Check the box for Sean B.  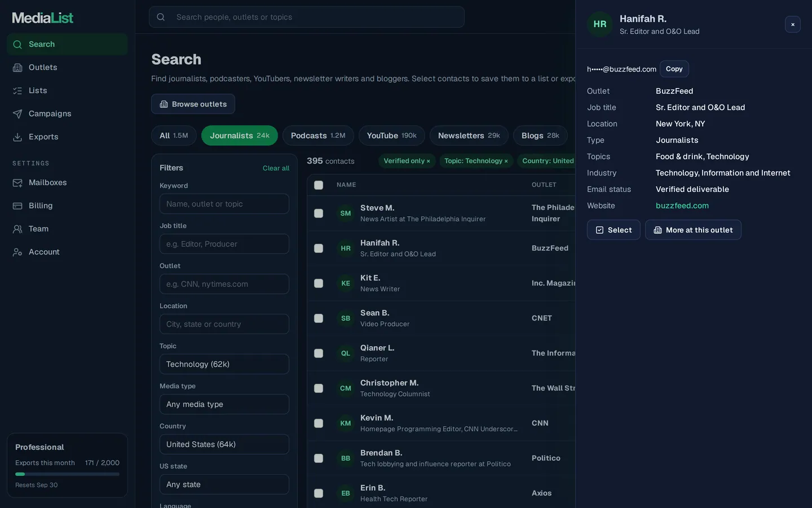point(319,318)
